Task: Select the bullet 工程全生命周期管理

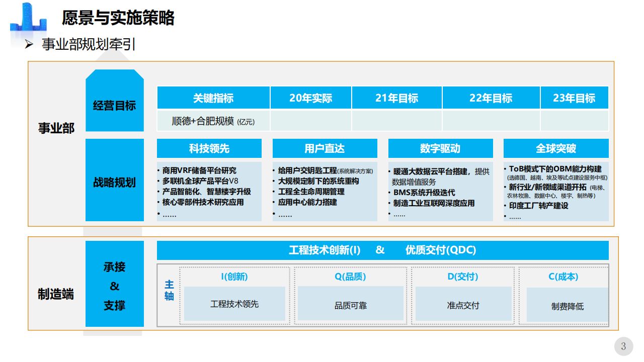Action: point(311,192)
